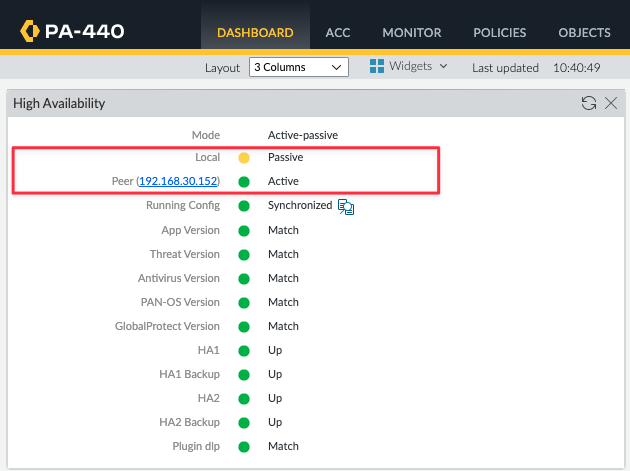The image size is (630, 471).
Task: Close the High Availability widget
Action: point(611,103)
